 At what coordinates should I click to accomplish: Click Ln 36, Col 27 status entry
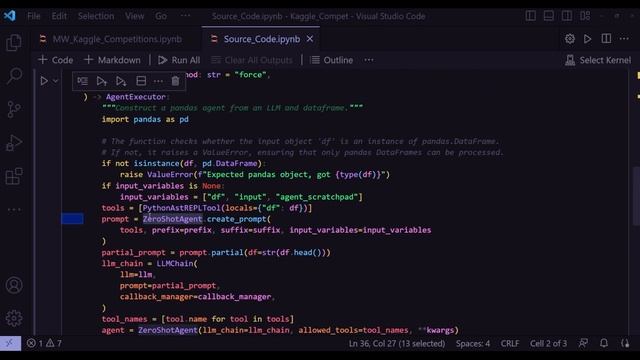tap(397, 343)
